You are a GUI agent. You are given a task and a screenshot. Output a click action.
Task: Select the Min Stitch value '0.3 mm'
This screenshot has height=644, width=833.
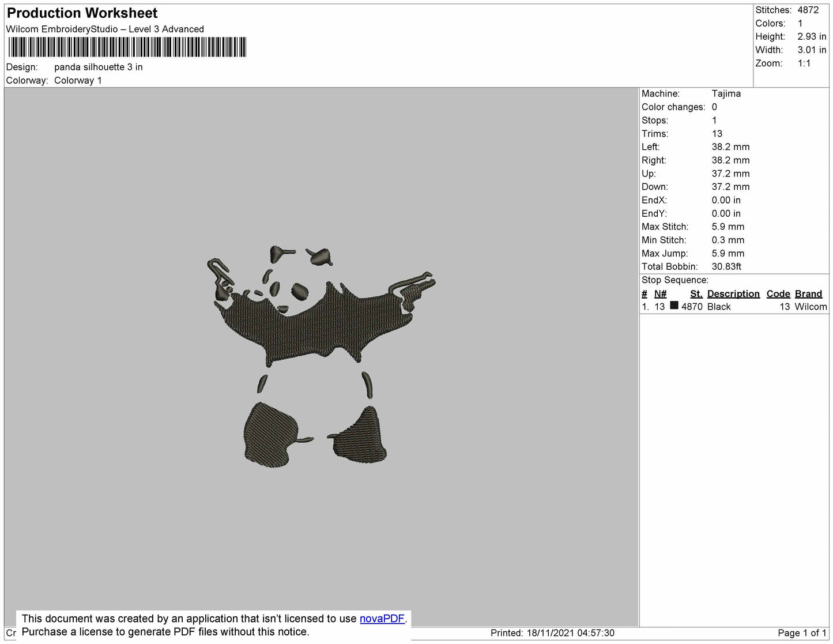pos(728,240)
